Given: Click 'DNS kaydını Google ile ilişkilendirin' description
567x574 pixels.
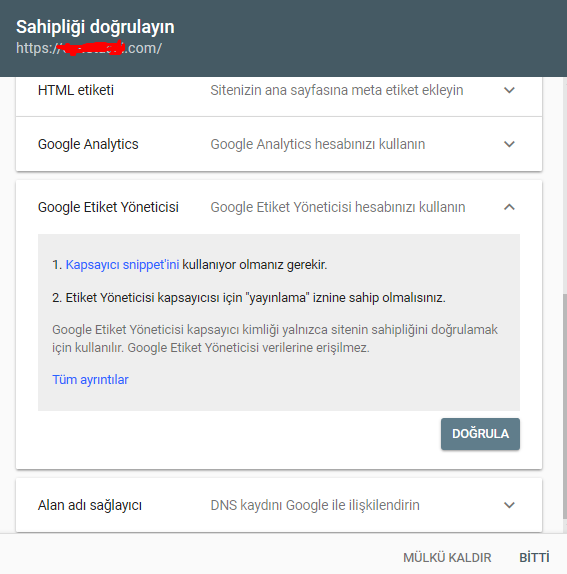Looking at the screenshot, I should (315, 505).
